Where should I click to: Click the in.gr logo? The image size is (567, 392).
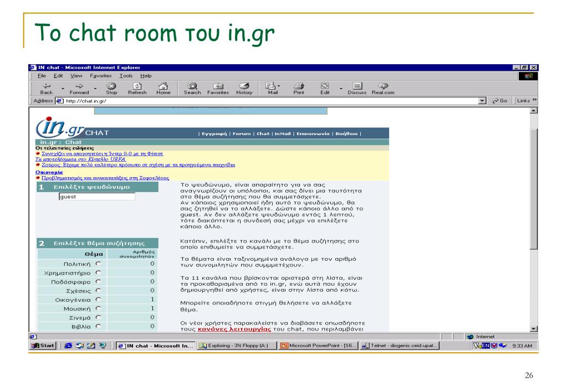pyautogui.click(x=60, y=127)
